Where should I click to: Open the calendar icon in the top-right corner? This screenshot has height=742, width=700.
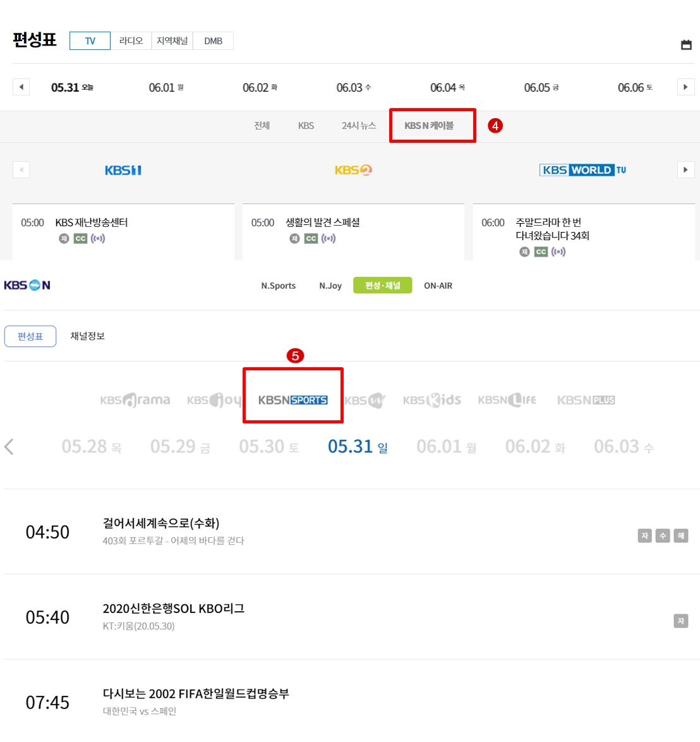pyautogui.click(x=686, y=44)
